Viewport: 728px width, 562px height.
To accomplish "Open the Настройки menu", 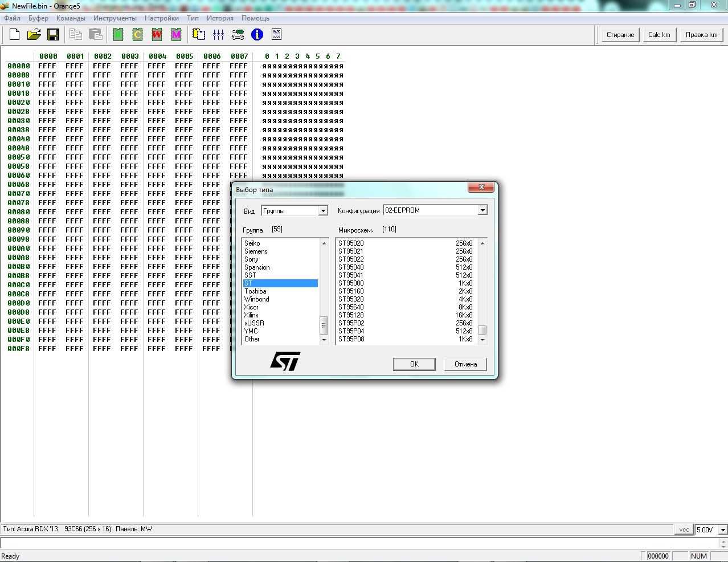I will [162, 18].
